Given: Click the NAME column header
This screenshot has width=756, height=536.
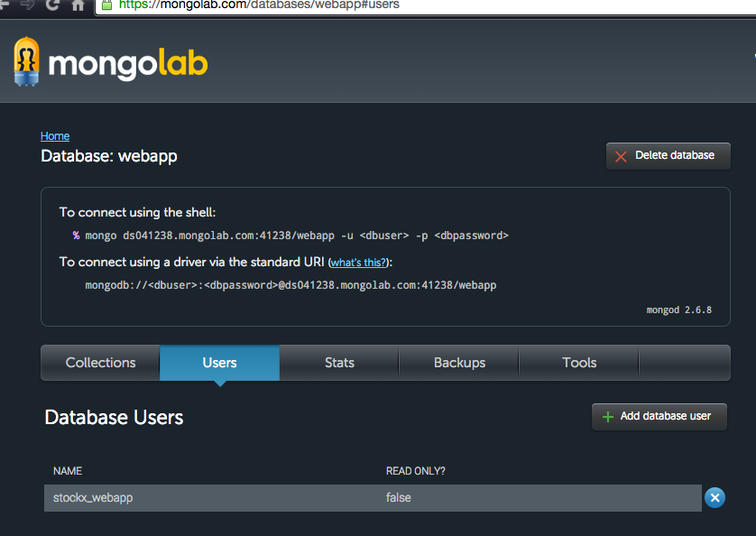Looking at the screenshot, I should tap(68, 471).
